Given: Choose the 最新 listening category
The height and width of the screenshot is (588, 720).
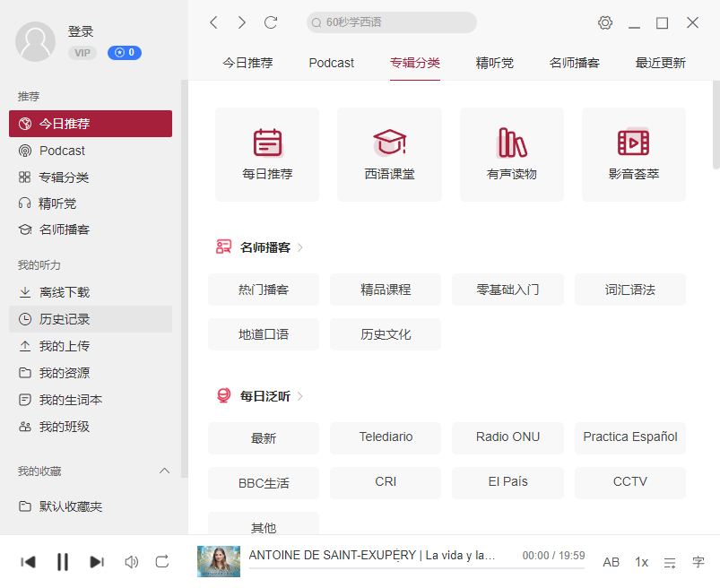Looking at the screenshot, I should click(x=264, y=438).
